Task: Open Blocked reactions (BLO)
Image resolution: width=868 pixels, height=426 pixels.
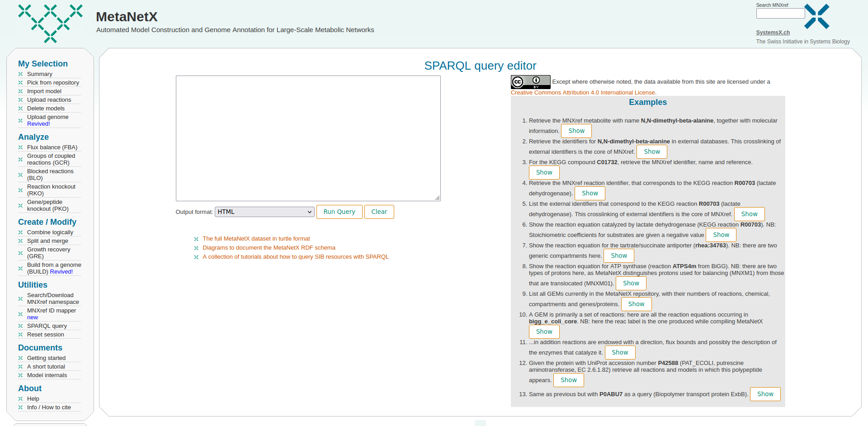Action: pyautogui.click(x=50, y=175)
